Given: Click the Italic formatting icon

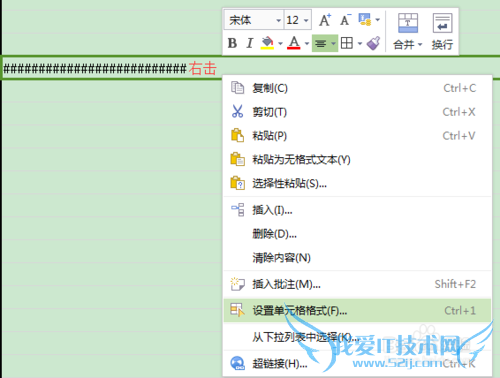Looking at the screenshot, I should pos(249,43).
